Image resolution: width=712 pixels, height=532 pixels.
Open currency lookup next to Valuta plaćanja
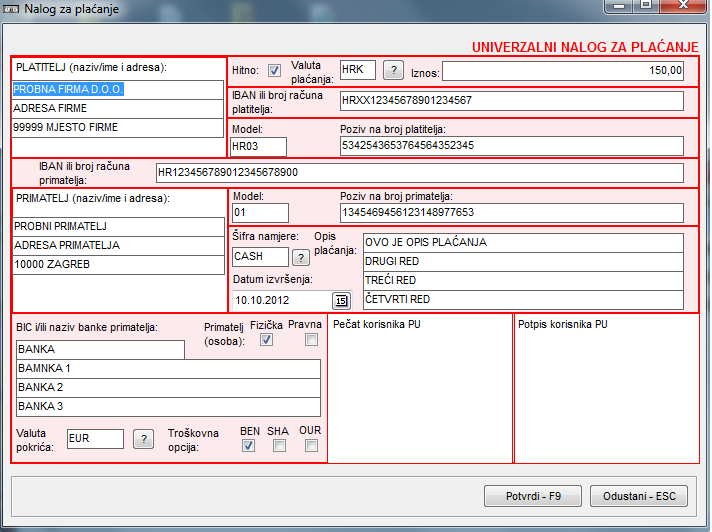[x=393, y=70]
